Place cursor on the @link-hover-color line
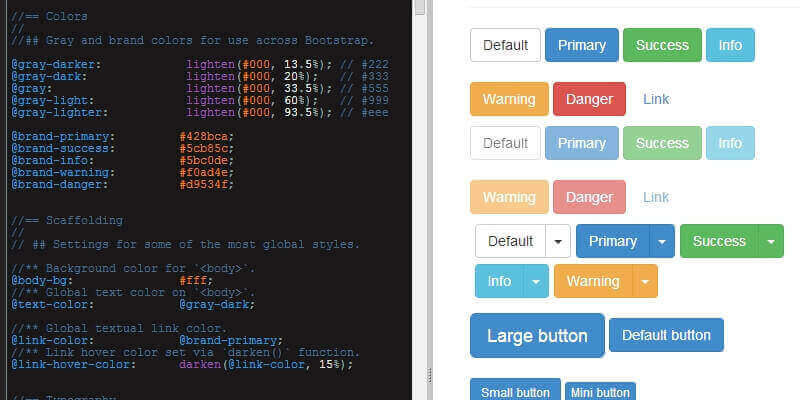 [x=180, y=365]
